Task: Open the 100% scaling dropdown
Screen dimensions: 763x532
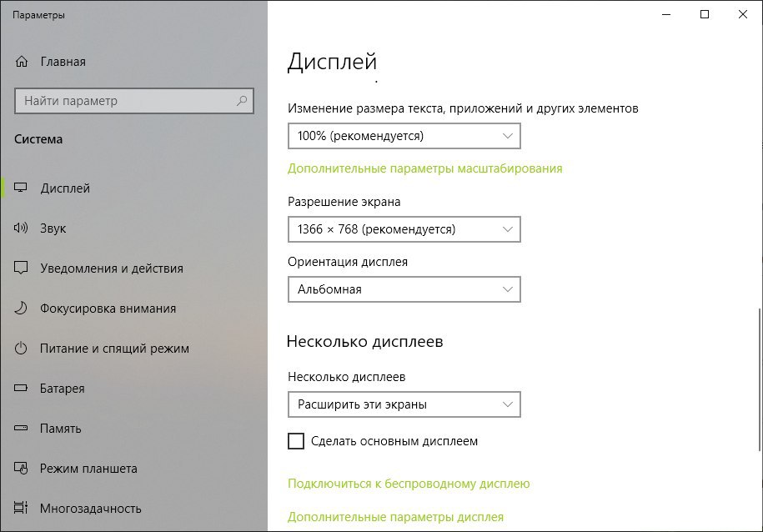Action: click(x=404, y=136)
